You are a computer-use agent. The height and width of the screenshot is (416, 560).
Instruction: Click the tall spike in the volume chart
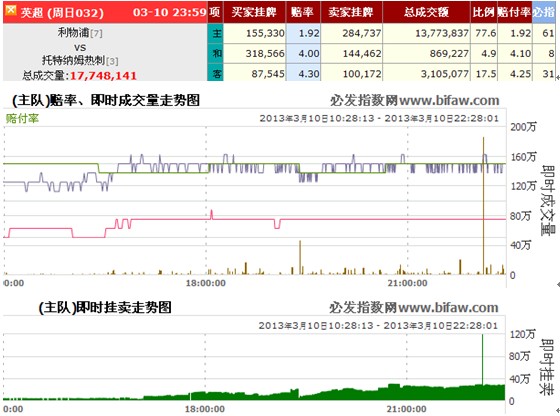click(484, 205)
